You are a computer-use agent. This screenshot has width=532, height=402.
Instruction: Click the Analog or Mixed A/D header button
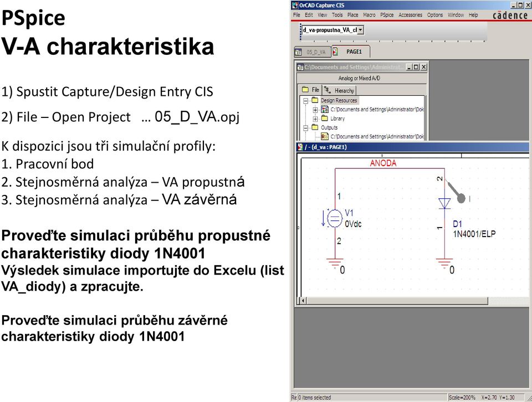coord(359,78)
